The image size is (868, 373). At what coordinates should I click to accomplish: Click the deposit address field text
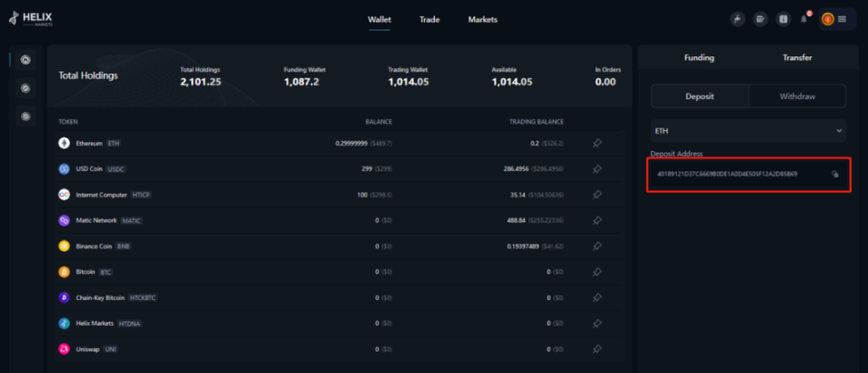click(x=728, y=174)
